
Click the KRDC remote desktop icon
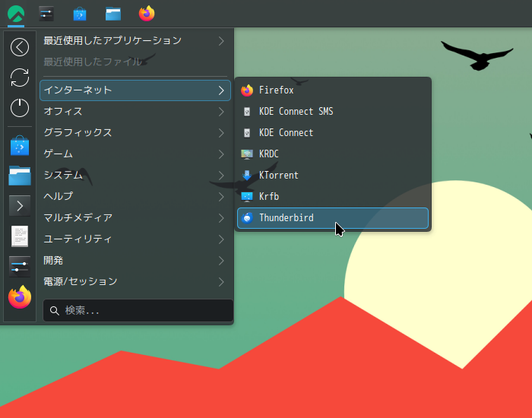247,154
